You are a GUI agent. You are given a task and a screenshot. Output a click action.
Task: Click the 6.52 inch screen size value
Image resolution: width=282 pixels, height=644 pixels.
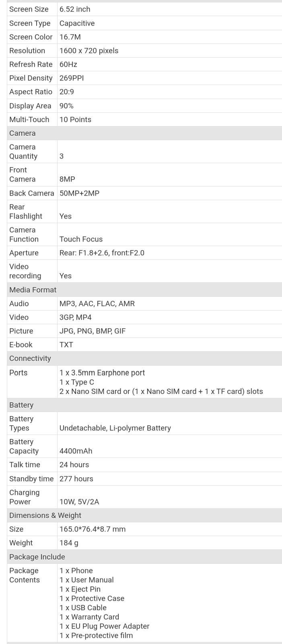(x=75, y=9)
